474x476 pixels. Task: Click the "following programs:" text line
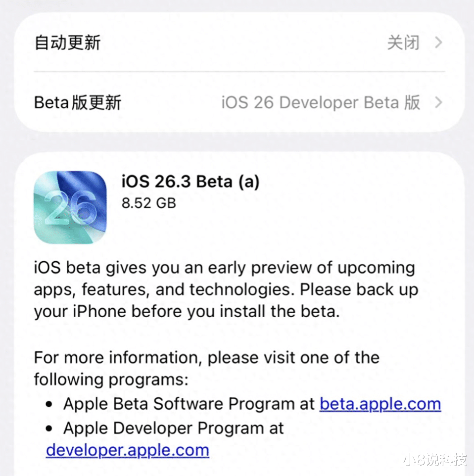click(x=111, y=380)
